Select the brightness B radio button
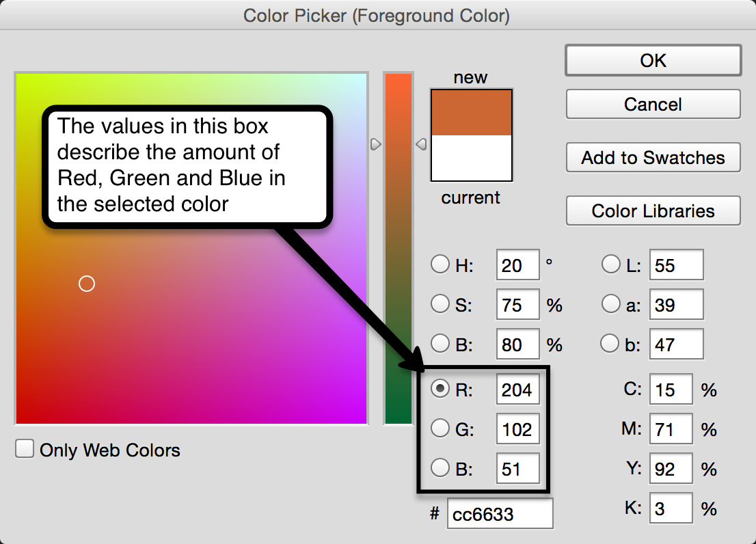Image resolution: width=756 pixels, height=544 pixels. [x=440, y=344]
